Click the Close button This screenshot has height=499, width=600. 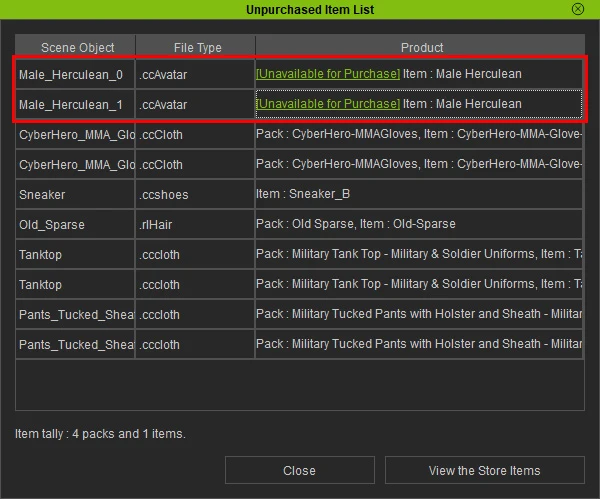tap(299, 470)
